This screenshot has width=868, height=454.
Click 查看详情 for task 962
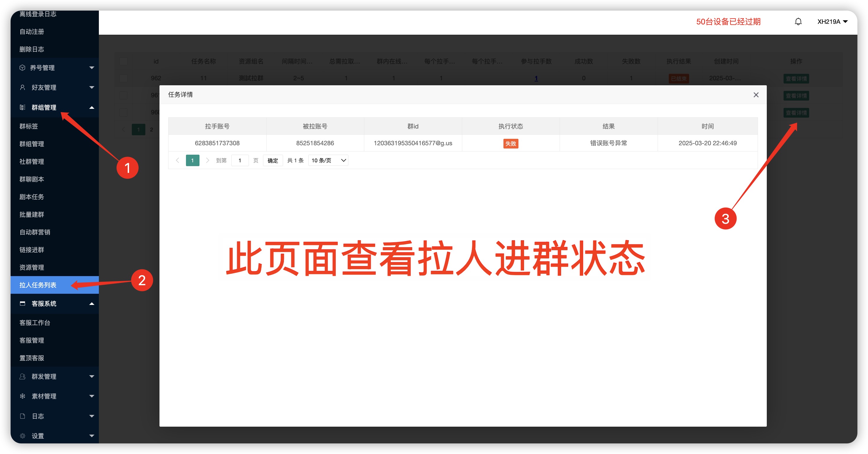click(x=796, y=79)
